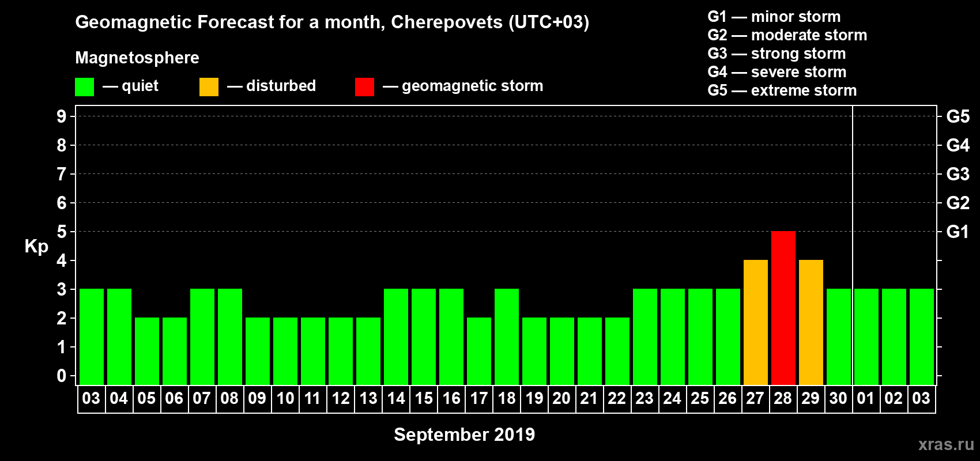Click the orange disturbed legend swatch
980x461 pixels.
point(209,87)
